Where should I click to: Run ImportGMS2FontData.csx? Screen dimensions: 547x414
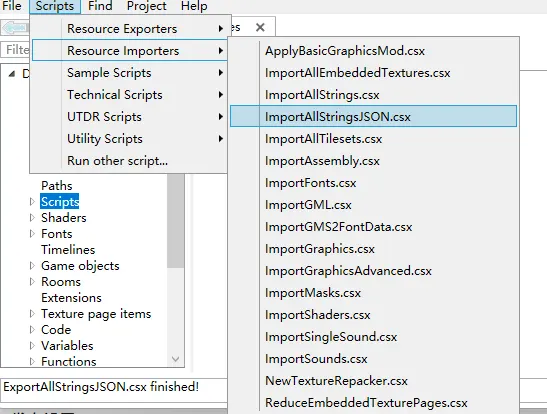coord(373,227)
